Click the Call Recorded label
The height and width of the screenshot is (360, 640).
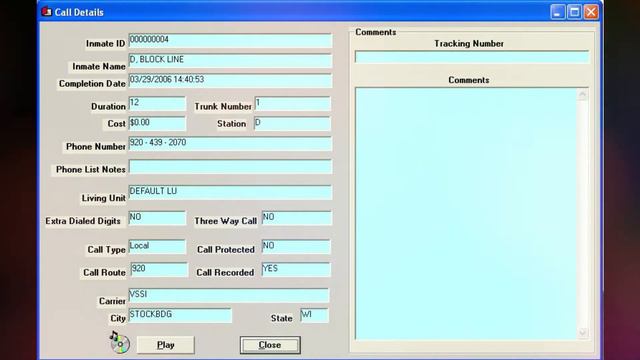click(225, 272)
